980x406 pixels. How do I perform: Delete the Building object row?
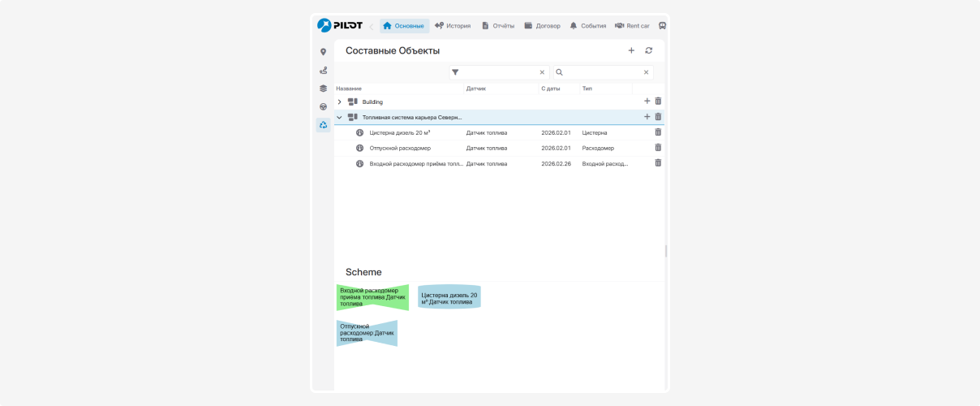[x=658, y=101]
